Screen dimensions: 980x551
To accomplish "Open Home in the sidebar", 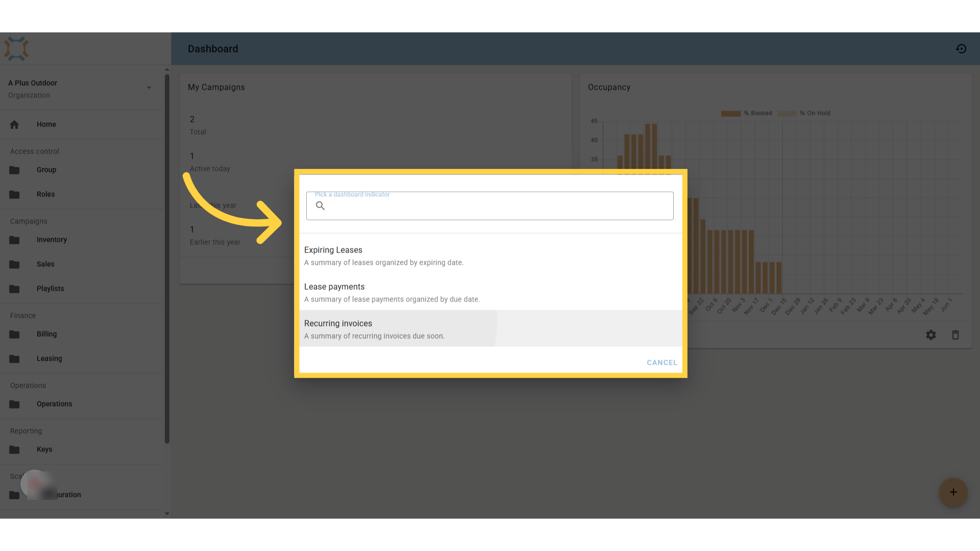I will [x=82, y=124].
